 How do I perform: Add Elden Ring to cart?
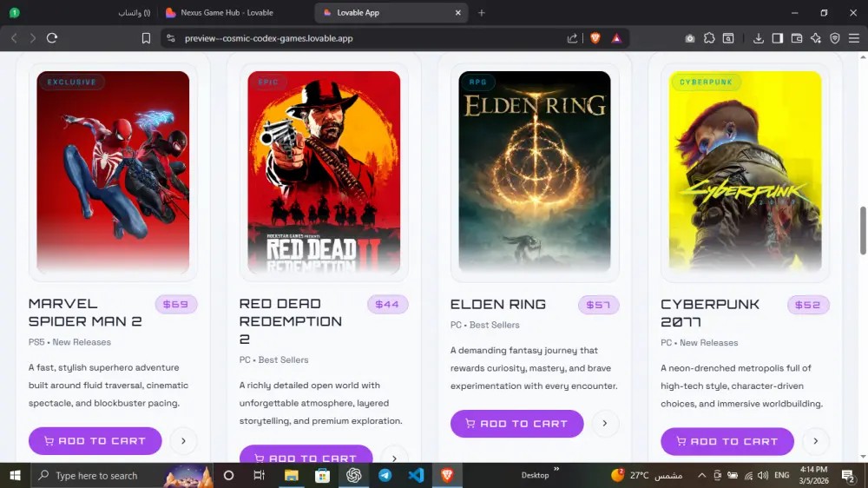pos(517,424)
